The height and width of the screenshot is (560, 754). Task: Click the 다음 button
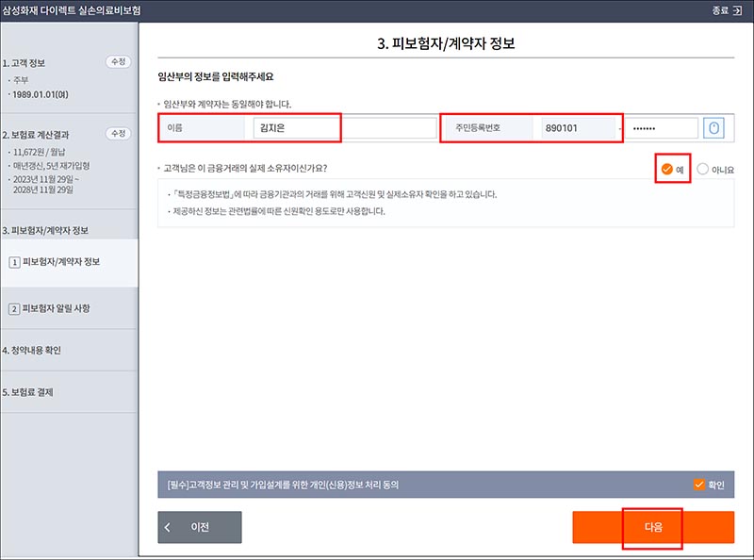(653, 528)
